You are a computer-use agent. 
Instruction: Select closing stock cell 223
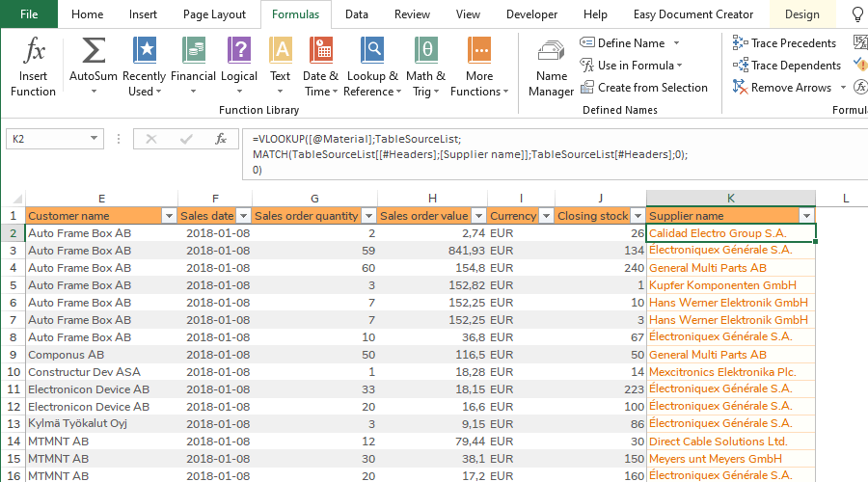(601, 389)
